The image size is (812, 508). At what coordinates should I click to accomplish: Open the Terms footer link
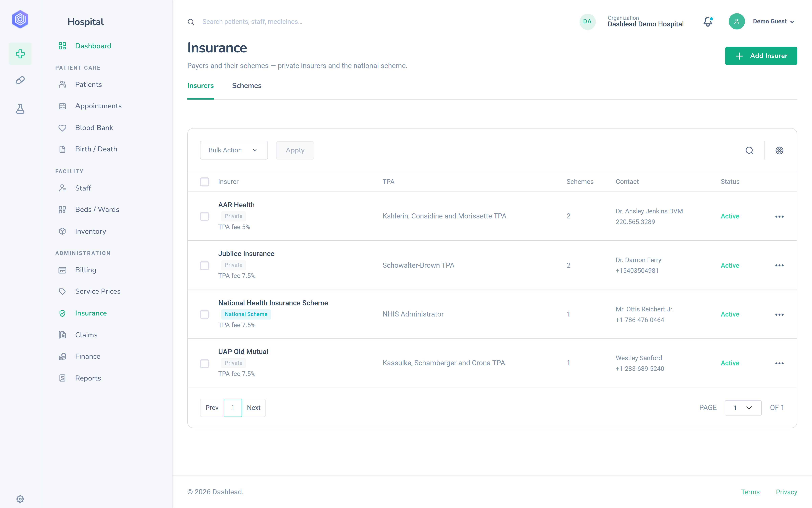point(750,492)
